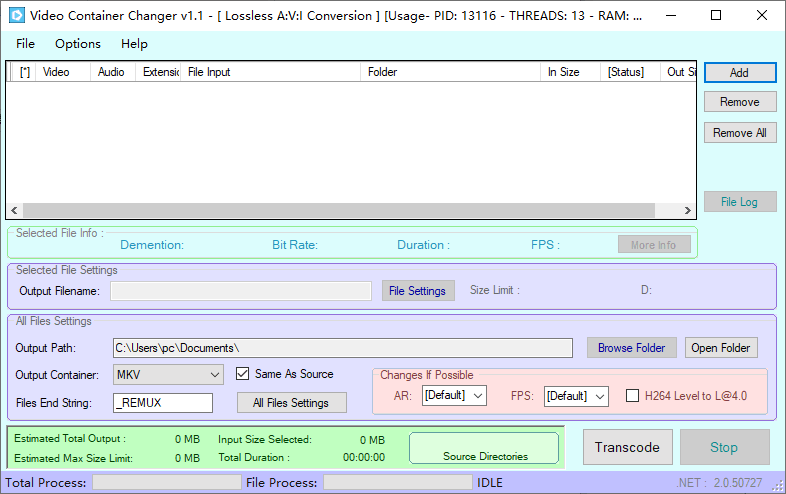Click the [Status] column header
The height and width of the screenshot is (494, 786).
click(630, 72)
